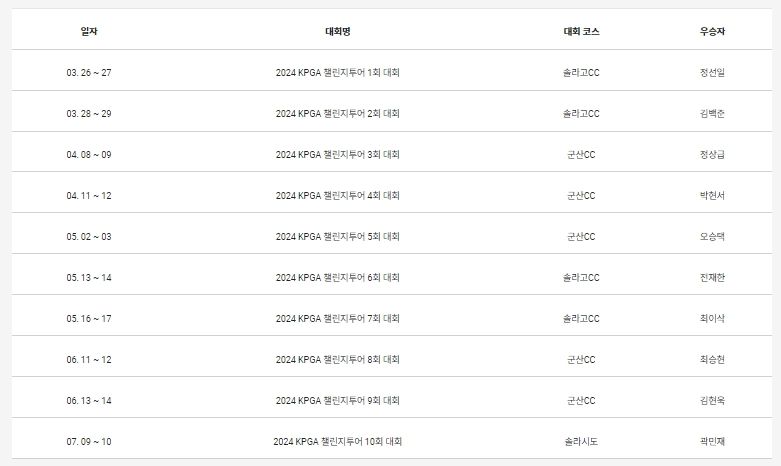Click the 06. 13 ~ 14 date cell

click(89, 400)
